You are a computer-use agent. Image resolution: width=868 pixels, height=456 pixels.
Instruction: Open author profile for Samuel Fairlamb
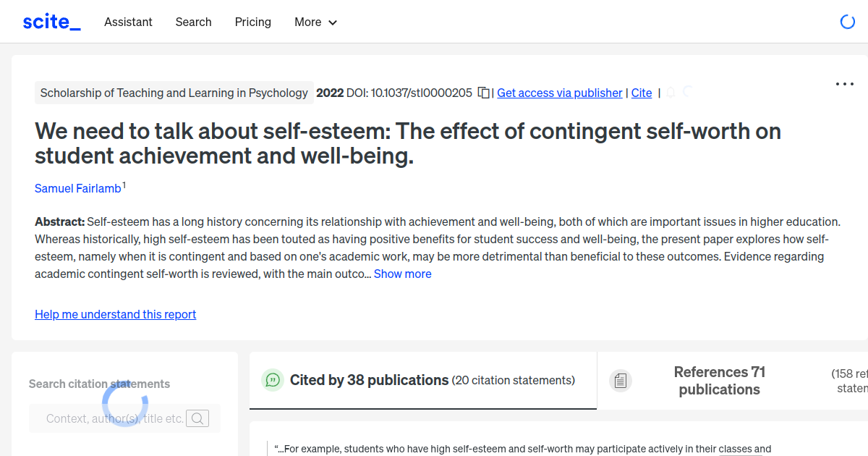click(x=77, y=188)
